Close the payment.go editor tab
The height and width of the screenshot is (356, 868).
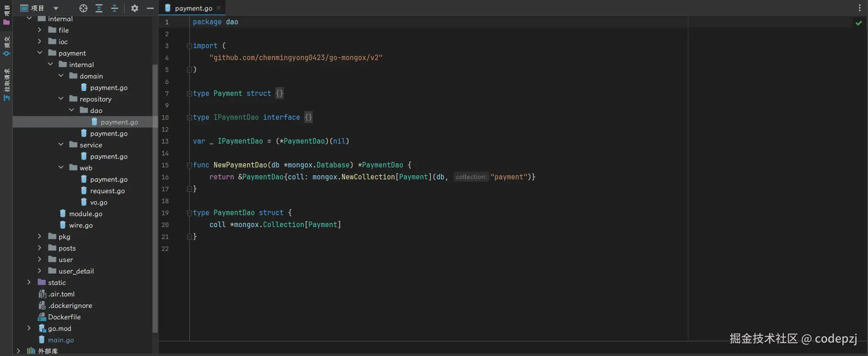pos(219,8)
